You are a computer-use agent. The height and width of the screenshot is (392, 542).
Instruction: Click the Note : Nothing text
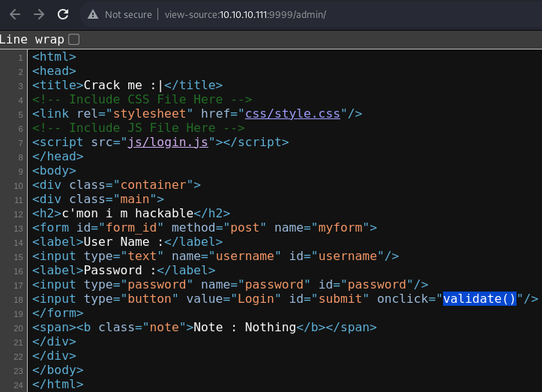[x=244, y=327]
